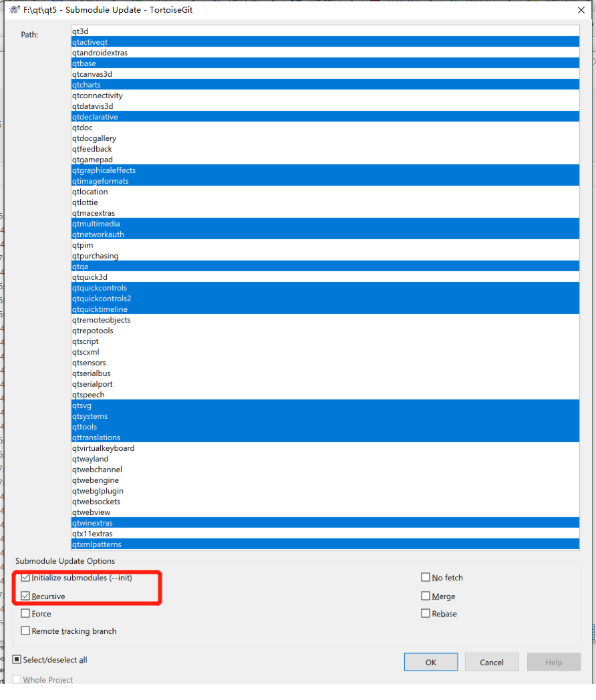Image resolution: width=596 pixels, height=700 pixels.
Task: Select qtpurchasing submodule
Action: [325, 256]
